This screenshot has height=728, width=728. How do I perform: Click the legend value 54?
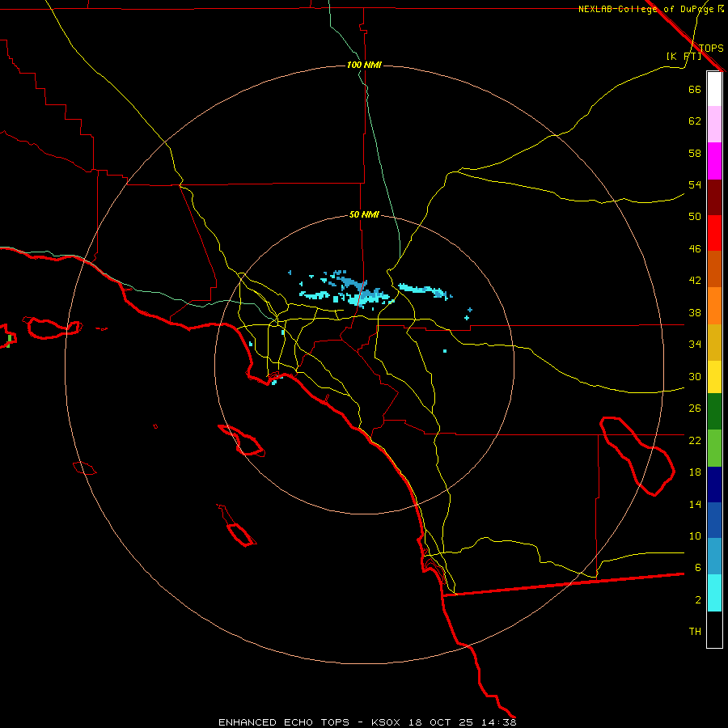[x=695, y=184]
